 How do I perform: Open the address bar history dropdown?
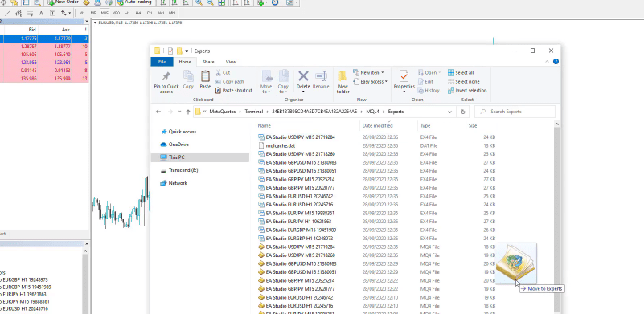pyautogui.click(x=449, y=112)
